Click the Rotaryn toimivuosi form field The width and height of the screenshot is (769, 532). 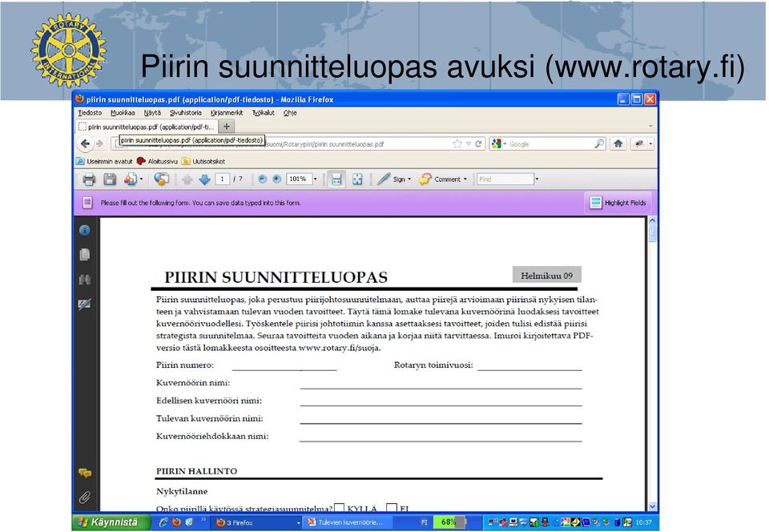click(529, 365)
